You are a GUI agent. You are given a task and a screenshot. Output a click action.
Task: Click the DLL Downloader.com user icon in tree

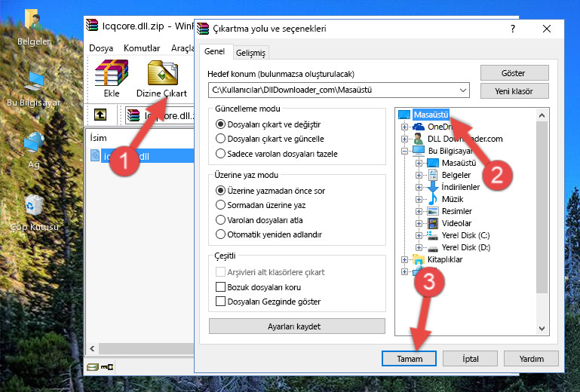pos(419,139)
